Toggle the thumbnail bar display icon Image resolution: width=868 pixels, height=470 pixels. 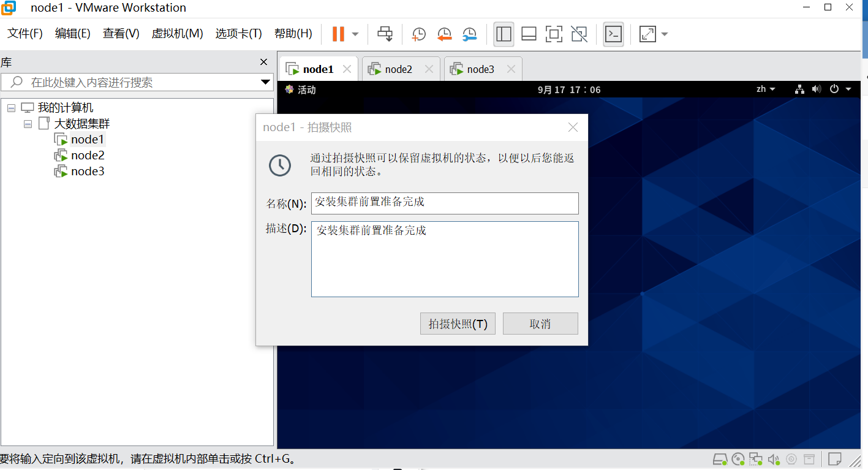(528, 34)
